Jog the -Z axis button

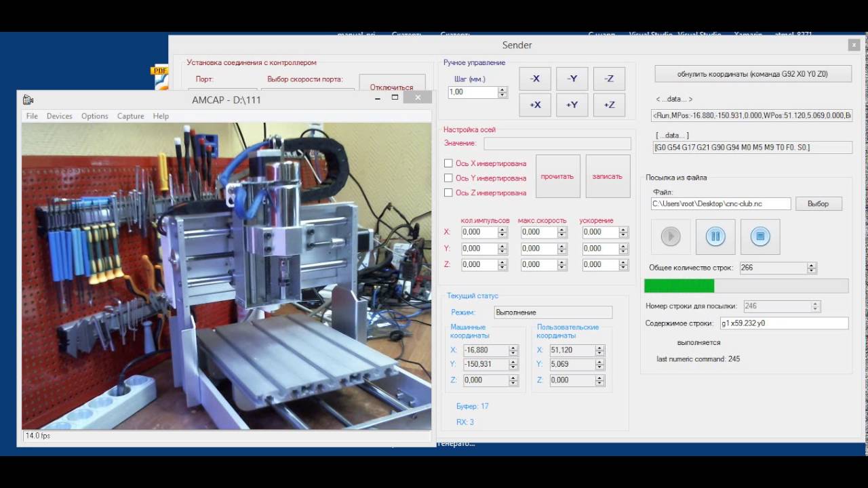(609, 79)
